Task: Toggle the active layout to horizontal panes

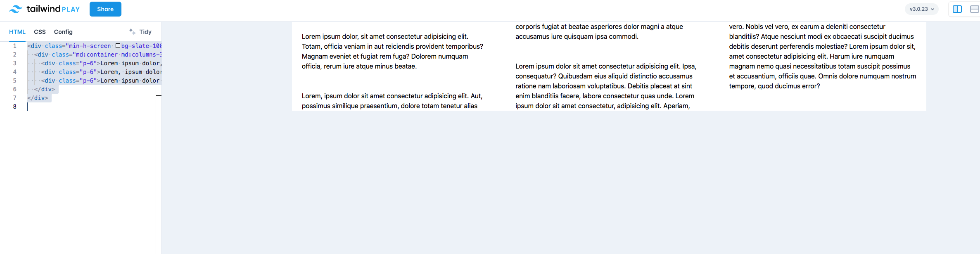Action: (974, 9)
